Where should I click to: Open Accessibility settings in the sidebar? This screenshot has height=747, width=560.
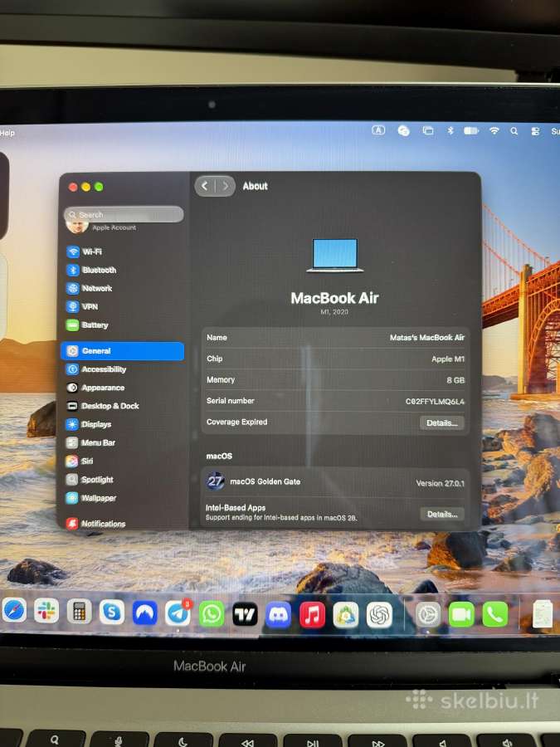124,369
